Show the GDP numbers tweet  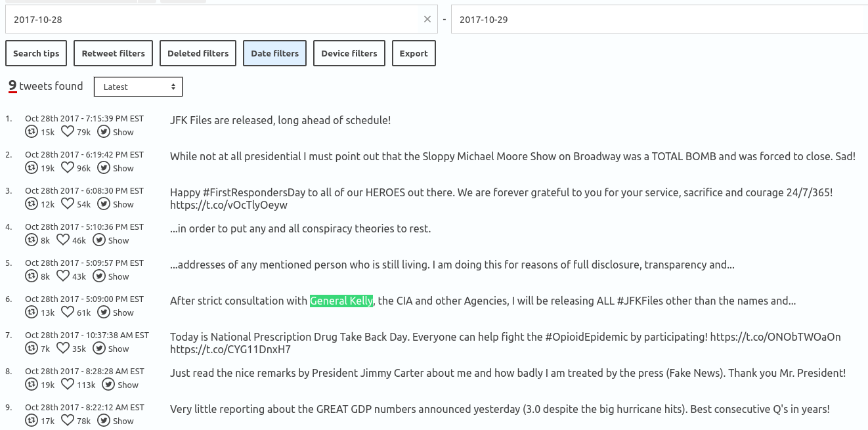123,421
